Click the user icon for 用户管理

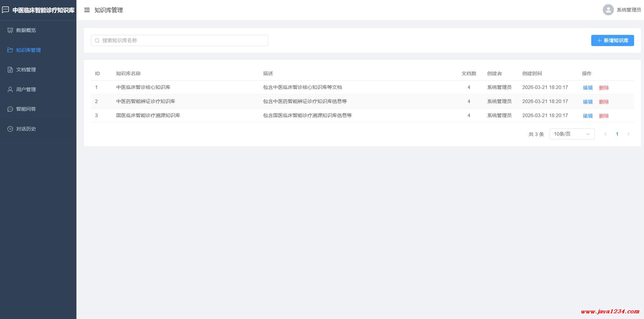point(10,90)
